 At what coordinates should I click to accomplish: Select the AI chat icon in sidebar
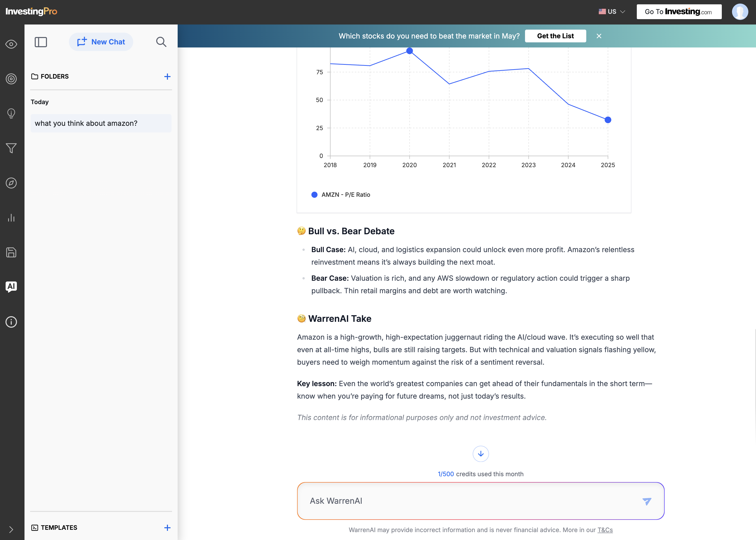point(11,287)
